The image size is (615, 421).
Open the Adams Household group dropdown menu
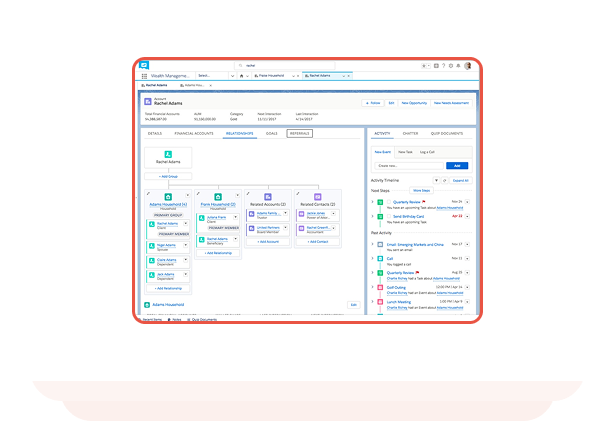click(x=187, y=195)
